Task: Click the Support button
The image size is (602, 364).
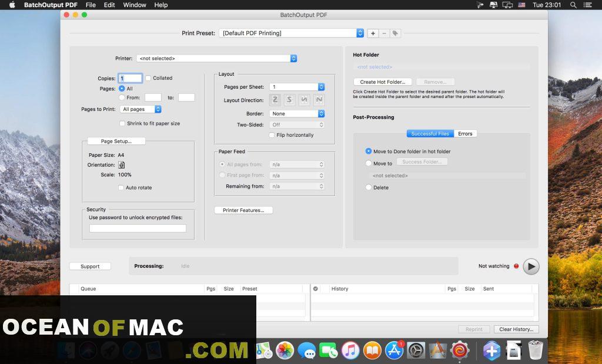Action: tap(90, 267)
